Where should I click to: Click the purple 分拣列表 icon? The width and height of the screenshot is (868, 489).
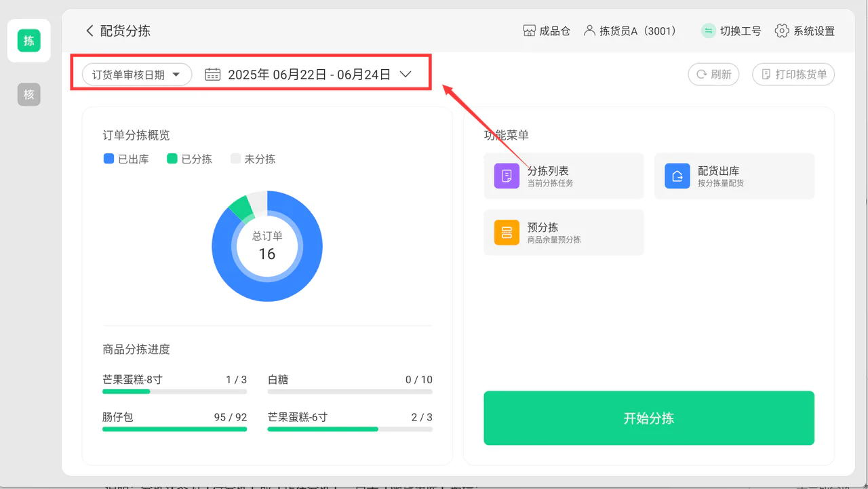point(507,176)
